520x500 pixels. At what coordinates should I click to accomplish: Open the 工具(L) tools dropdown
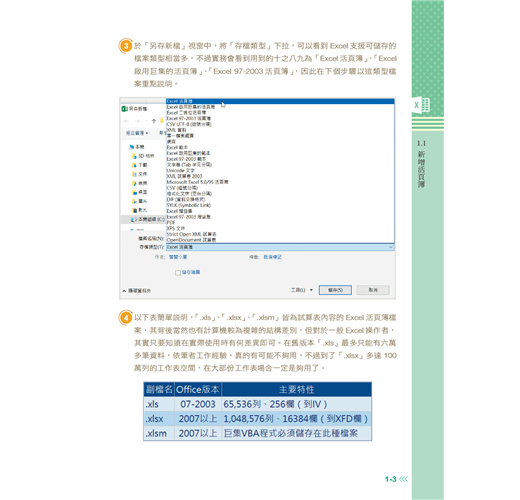[302, 290]
